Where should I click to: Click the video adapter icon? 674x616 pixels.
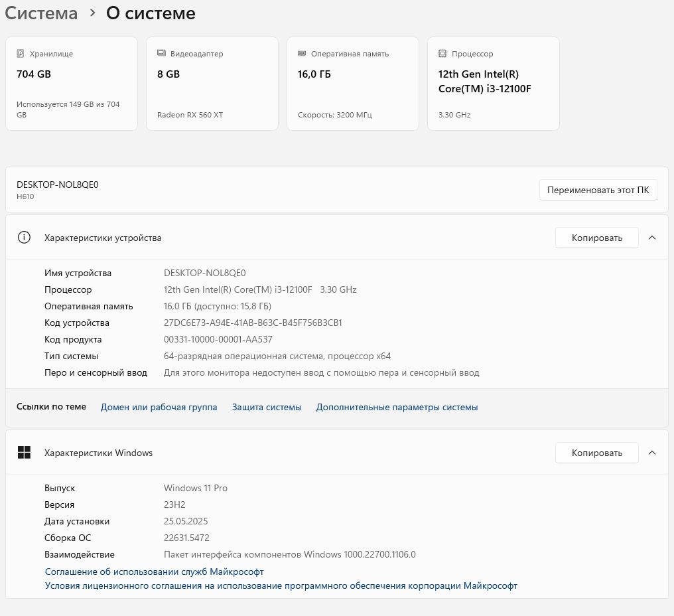tap(161, 53)
